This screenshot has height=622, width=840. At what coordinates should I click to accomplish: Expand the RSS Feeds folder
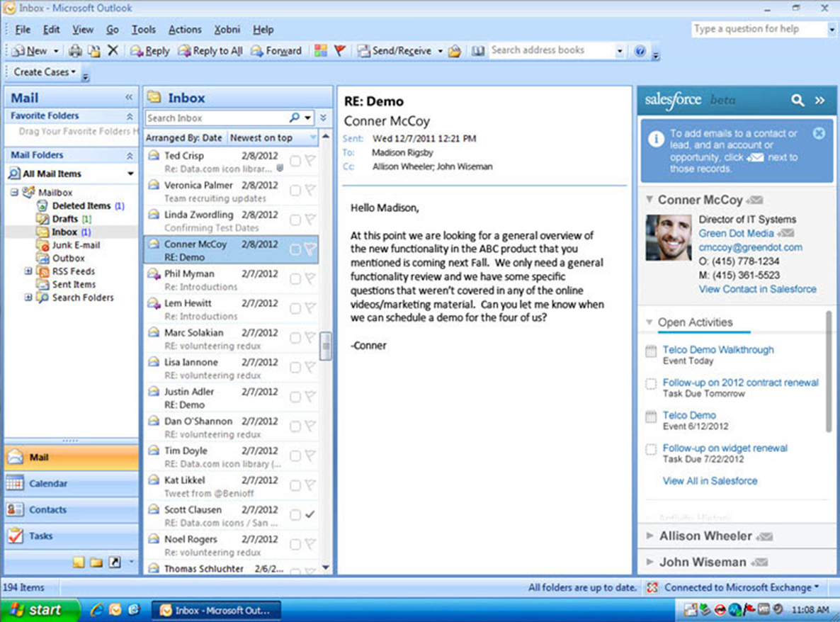tap(28, 271)
